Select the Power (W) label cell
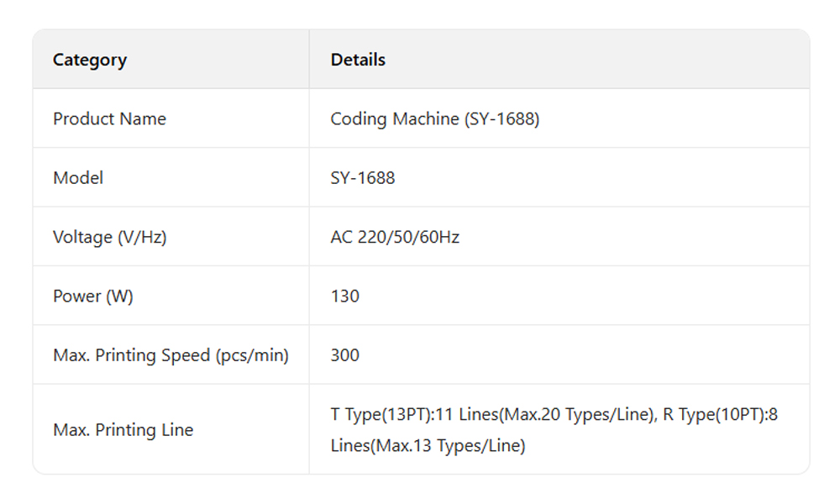The width and height of the screenshot is (840, 504). (92, 296)
